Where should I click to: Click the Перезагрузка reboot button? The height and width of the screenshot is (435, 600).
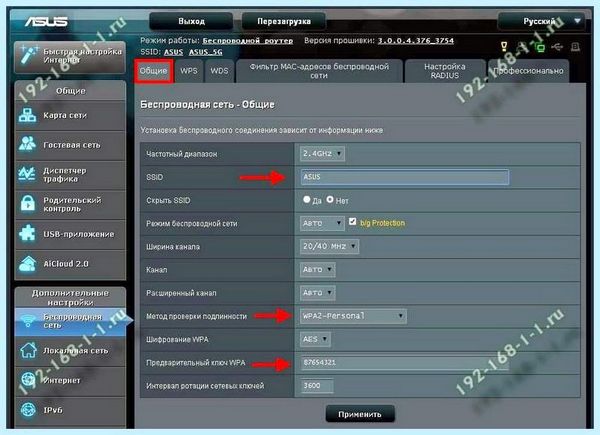[284, 21]
